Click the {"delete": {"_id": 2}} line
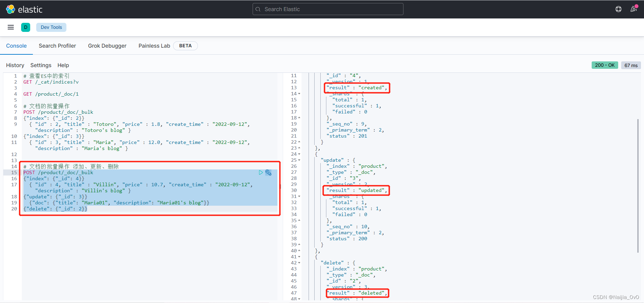Viewport: 644px width, 303px height. point(55,209)
